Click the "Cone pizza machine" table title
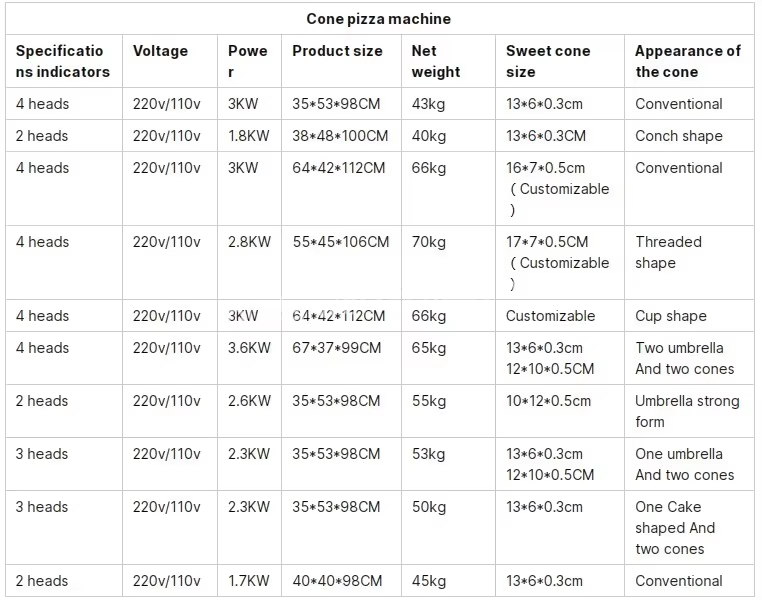 pyautogui.click(x=377, y=19)
